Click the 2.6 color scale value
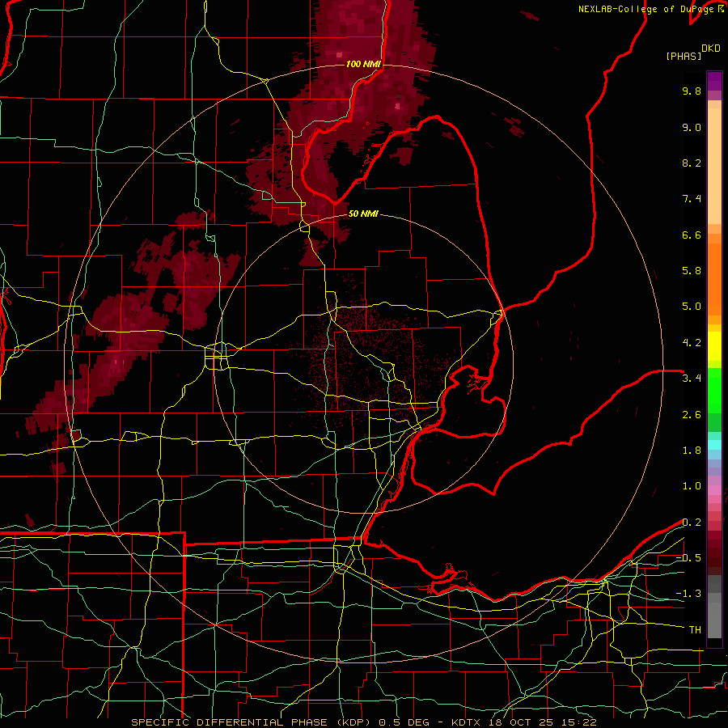The height and width of the screenshot is (728, 728). click(x=692, y=415)
